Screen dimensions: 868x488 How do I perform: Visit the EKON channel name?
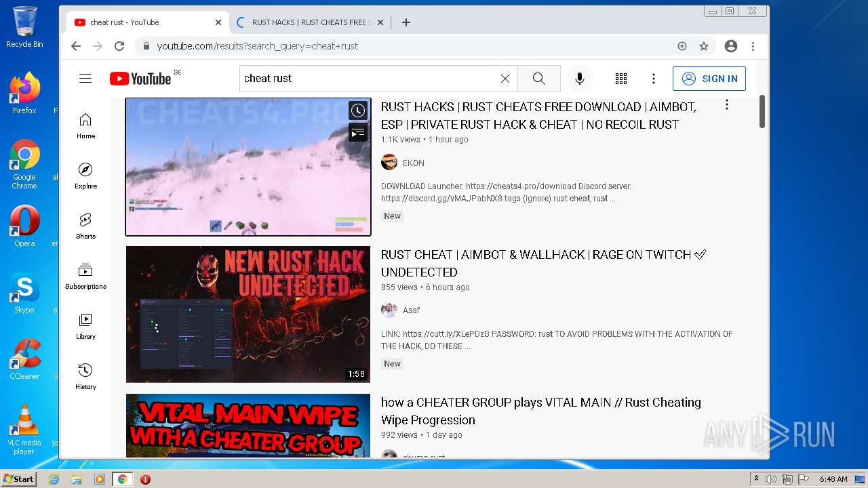(414, 163)
